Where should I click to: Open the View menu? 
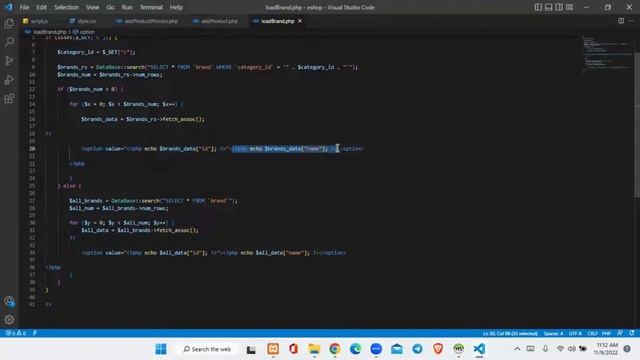pos(92,7)
